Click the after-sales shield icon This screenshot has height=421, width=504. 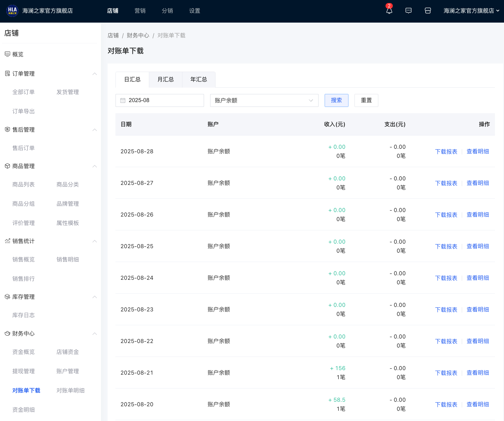8,129
